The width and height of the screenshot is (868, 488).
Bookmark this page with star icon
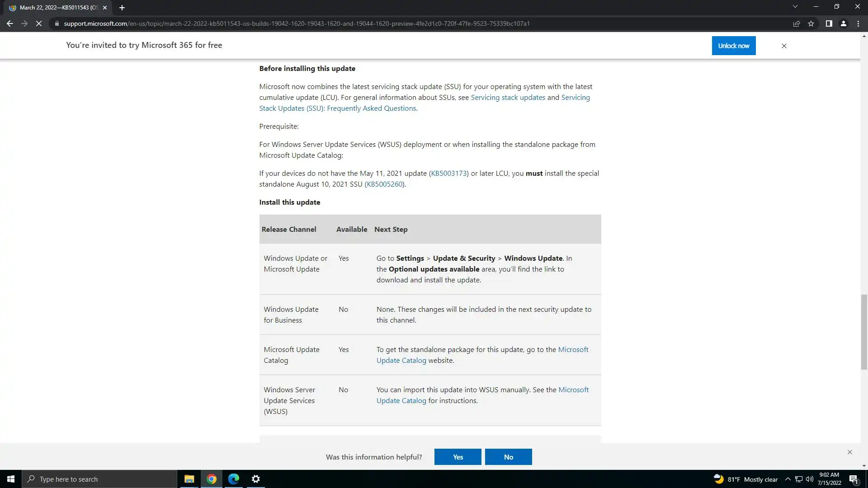(811, 23)
